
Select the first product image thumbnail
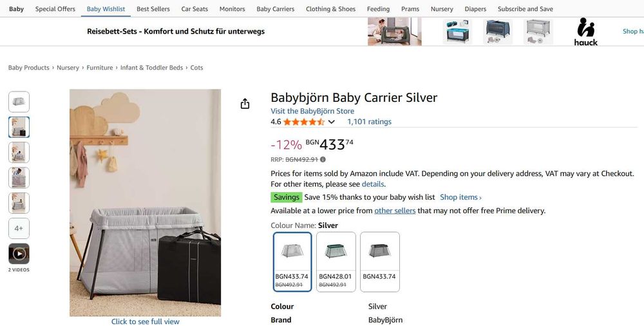coord(19,102)
